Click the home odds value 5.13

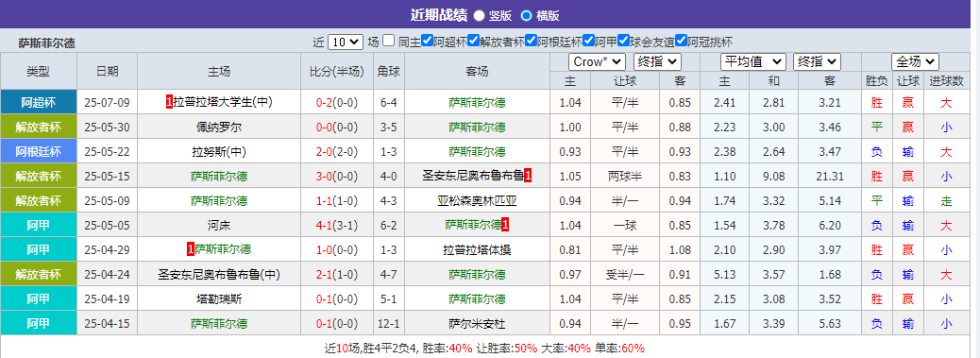(x=725, y=274)
